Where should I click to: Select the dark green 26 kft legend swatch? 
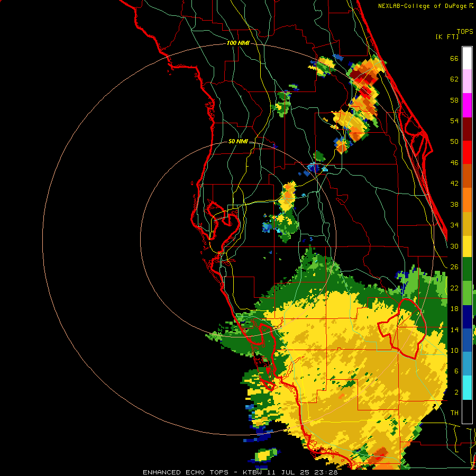(x=467, y=269)
